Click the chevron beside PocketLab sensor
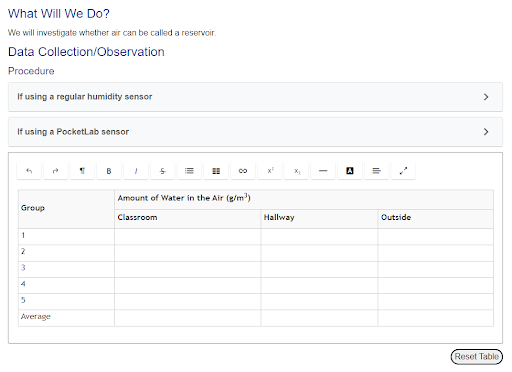512x372 pixels. pyautogui.click(x=486, y=132)
